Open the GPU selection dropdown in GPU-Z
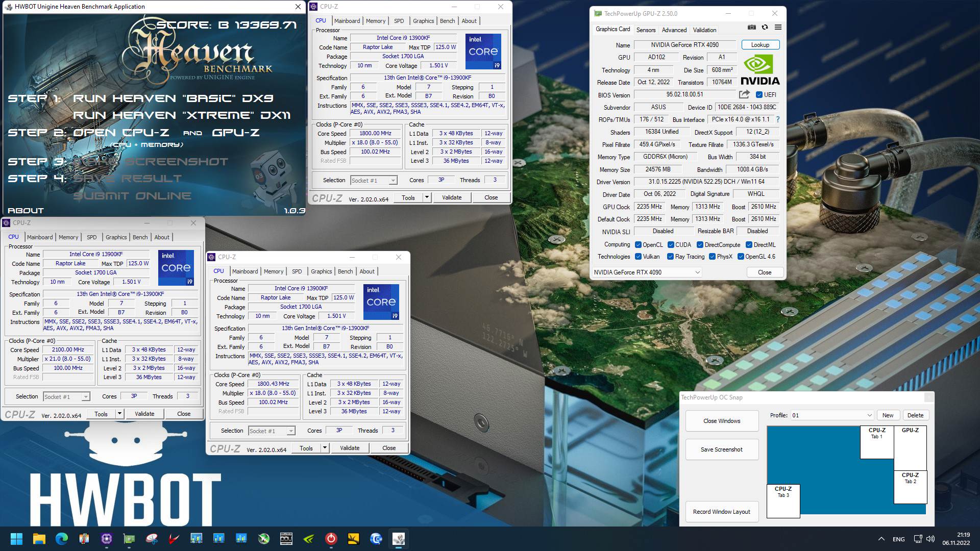This screenshot has height=551, width=980. coord(647,272)
